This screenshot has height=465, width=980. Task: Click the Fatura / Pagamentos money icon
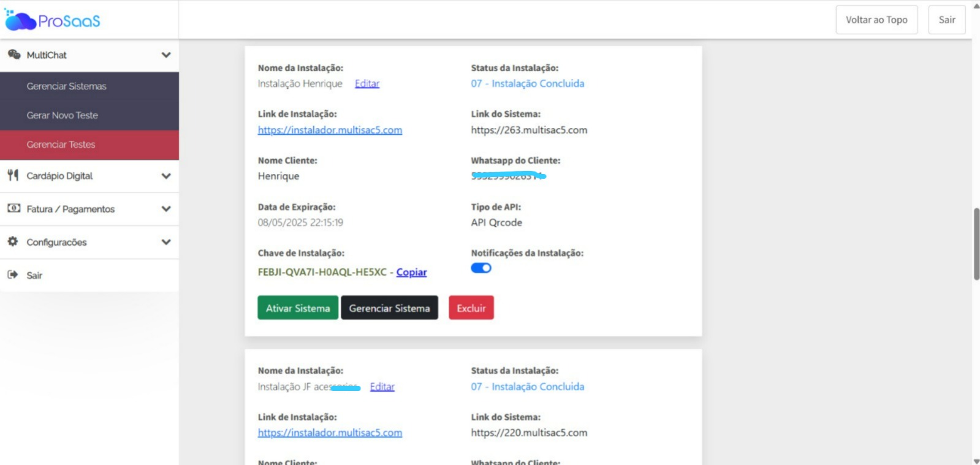click(x=13, y=208)
